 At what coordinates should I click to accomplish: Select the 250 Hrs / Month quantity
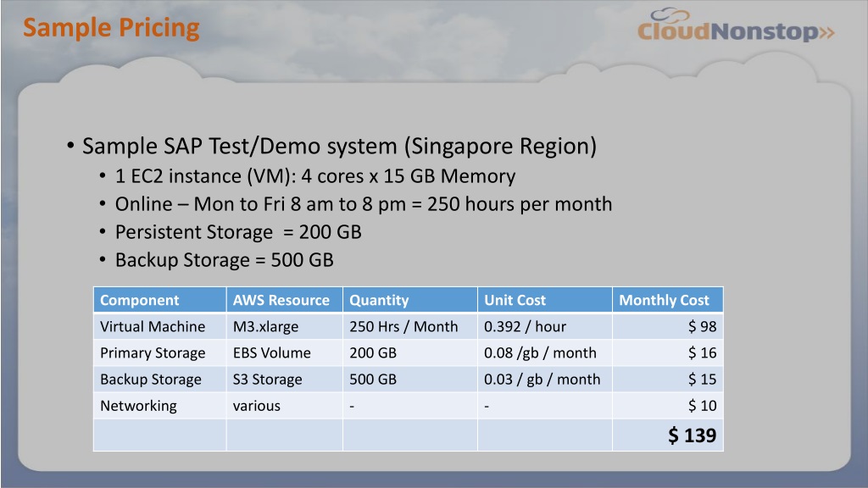tap(403, 326)
